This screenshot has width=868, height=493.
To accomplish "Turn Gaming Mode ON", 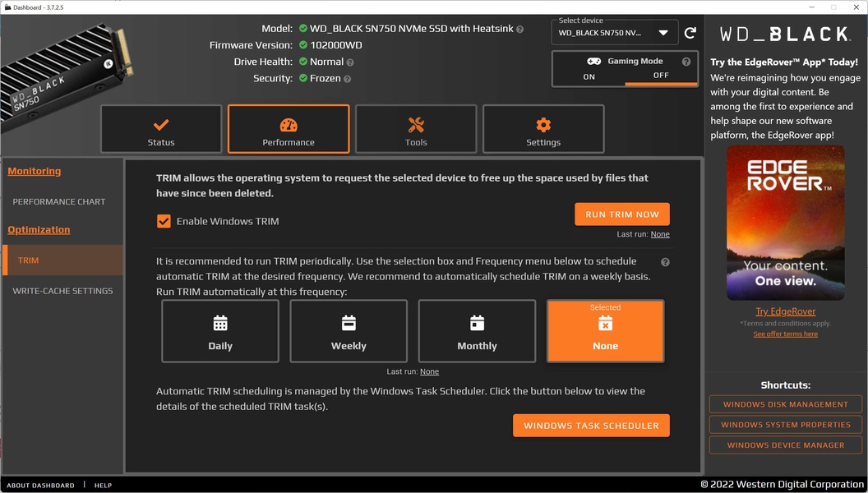I will tap(589, 76).
